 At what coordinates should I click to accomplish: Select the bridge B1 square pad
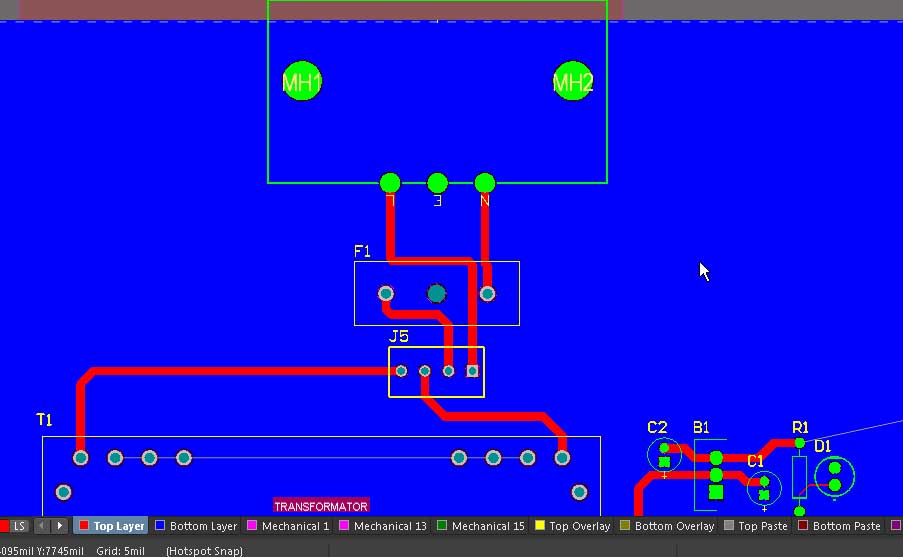(716, 492)
